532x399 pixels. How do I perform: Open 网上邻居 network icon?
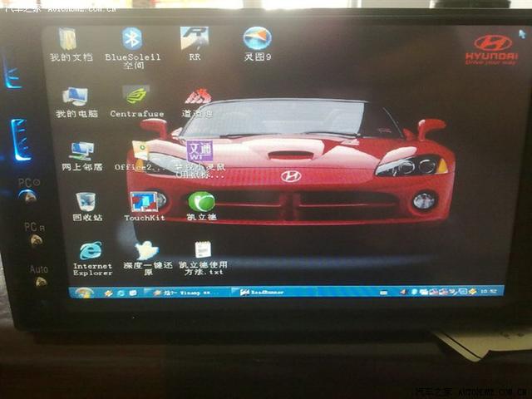click(x=81, y=150)
